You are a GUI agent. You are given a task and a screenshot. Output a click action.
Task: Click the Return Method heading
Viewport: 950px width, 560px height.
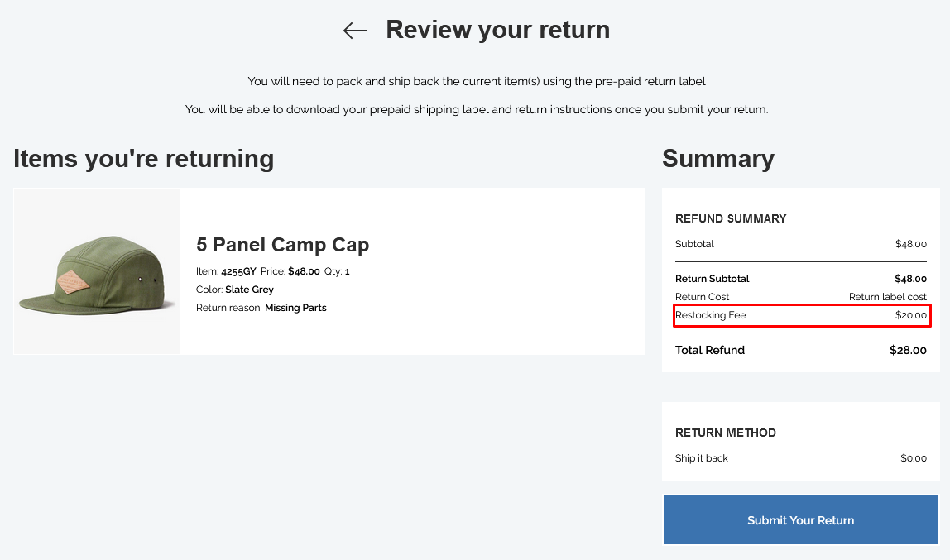(725, 433)
